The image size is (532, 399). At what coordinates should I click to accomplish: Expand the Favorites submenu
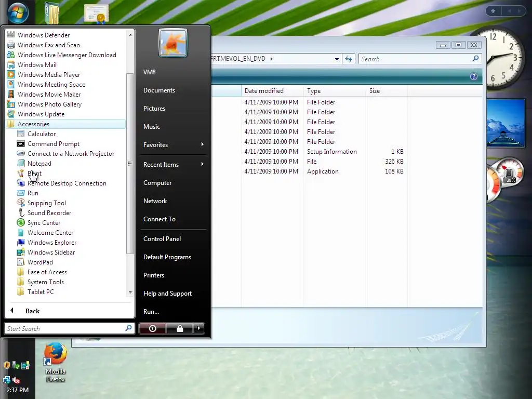(x=174, y=144)
